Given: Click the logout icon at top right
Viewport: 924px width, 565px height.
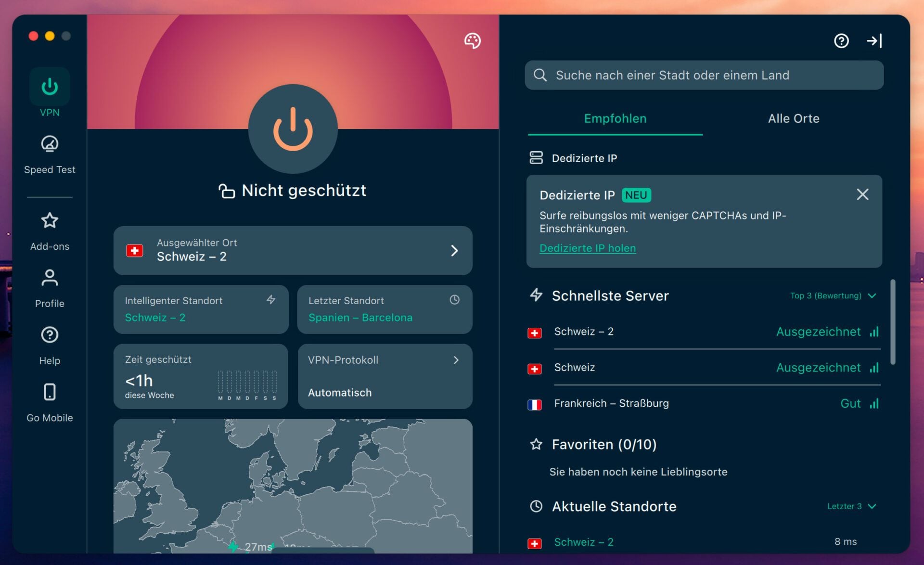Looking at the screenshot, I should coord(875,41).
